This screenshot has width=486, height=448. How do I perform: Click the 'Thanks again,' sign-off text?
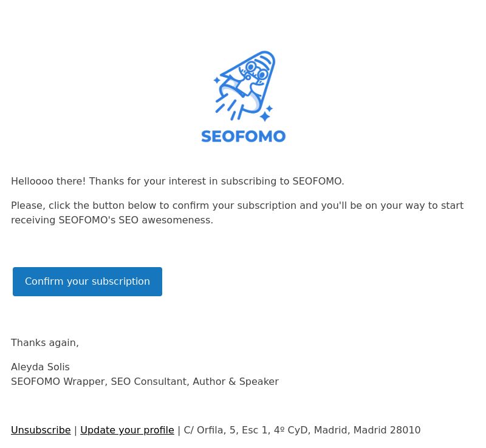[x=45, y=342]
